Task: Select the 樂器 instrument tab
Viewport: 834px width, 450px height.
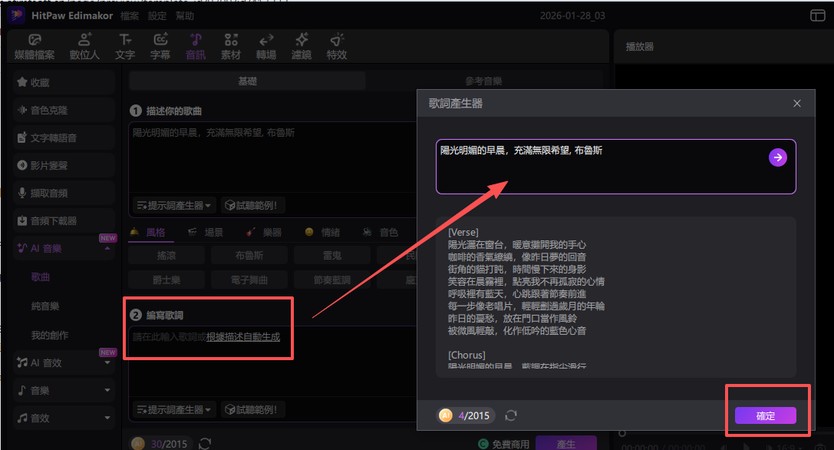Action: pos(264,232)
